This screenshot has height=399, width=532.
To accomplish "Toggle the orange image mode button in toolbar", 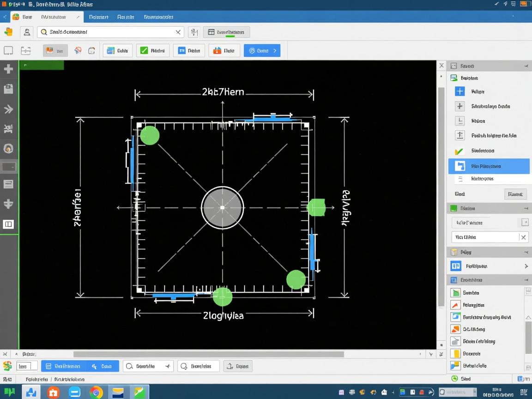I will [55, 51].
